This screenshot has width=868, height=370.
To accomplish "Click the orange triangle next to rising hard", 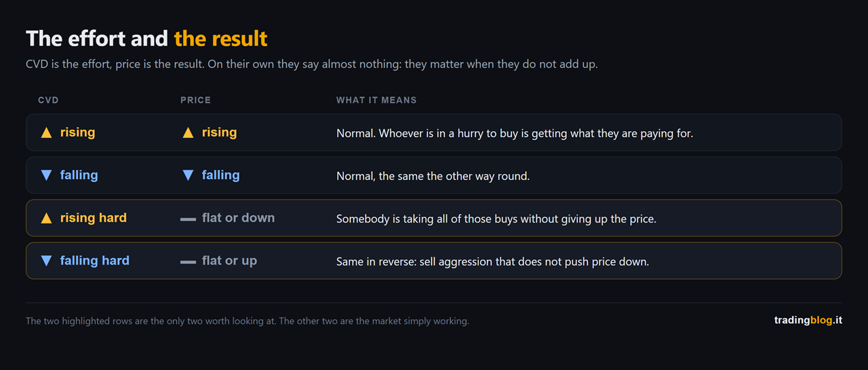I will point(46,218).
